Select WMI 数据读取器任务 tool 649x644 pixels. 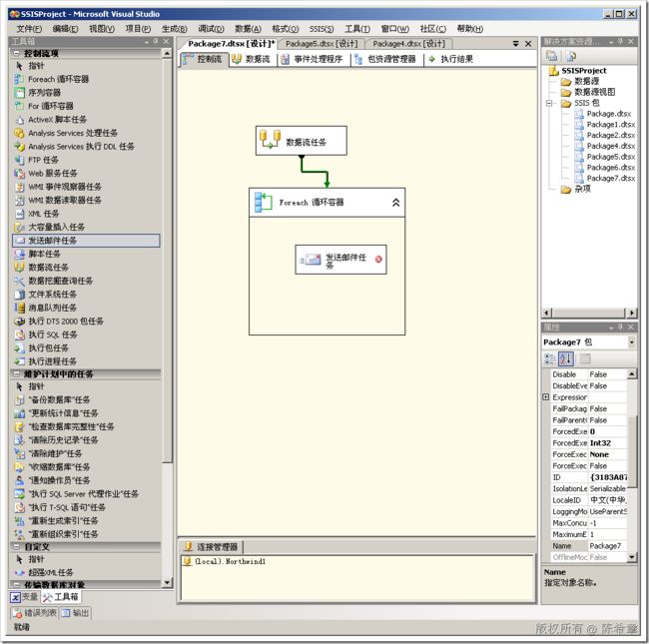click(x=86, y=200)
